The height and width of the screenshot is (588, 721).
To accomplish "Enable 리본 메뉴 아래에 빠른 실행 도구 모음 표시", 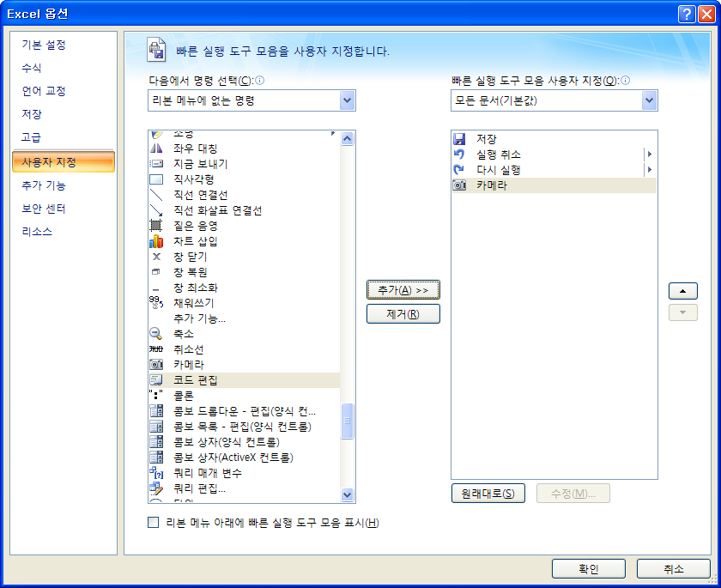I will [x=153, y=522].
